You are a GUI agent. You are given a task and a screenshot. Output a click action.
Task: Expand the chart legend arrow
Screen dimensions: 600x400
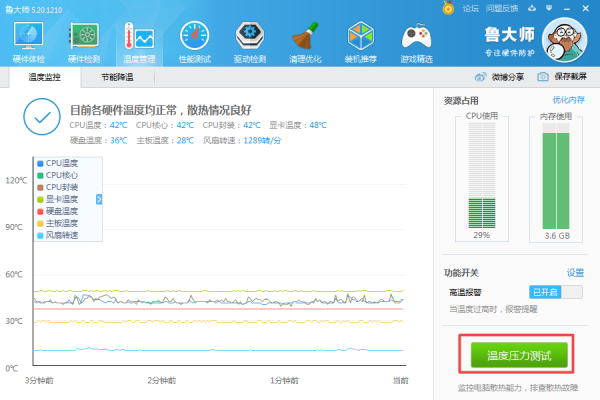tap(99, 199)
